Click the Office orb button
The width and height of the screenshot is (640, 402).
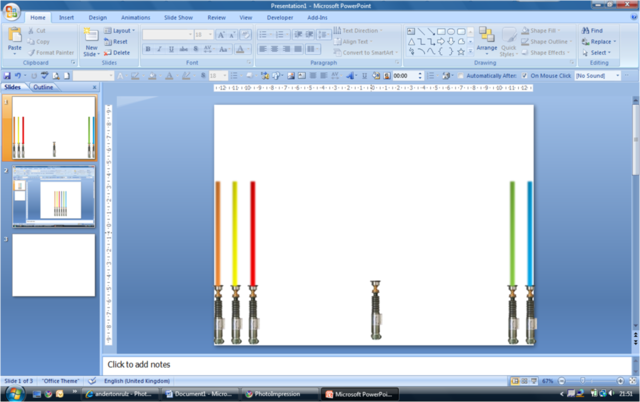(11, 10)
